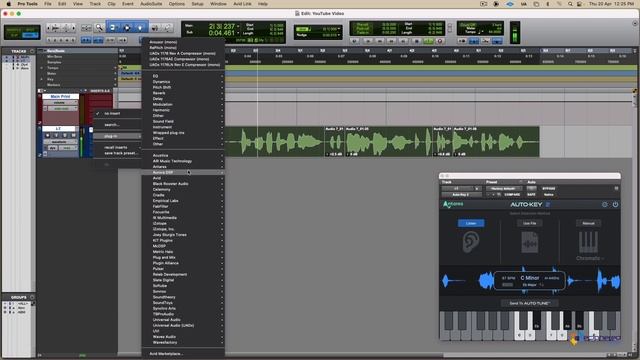Click transport Play button

[x=428, y=41]
